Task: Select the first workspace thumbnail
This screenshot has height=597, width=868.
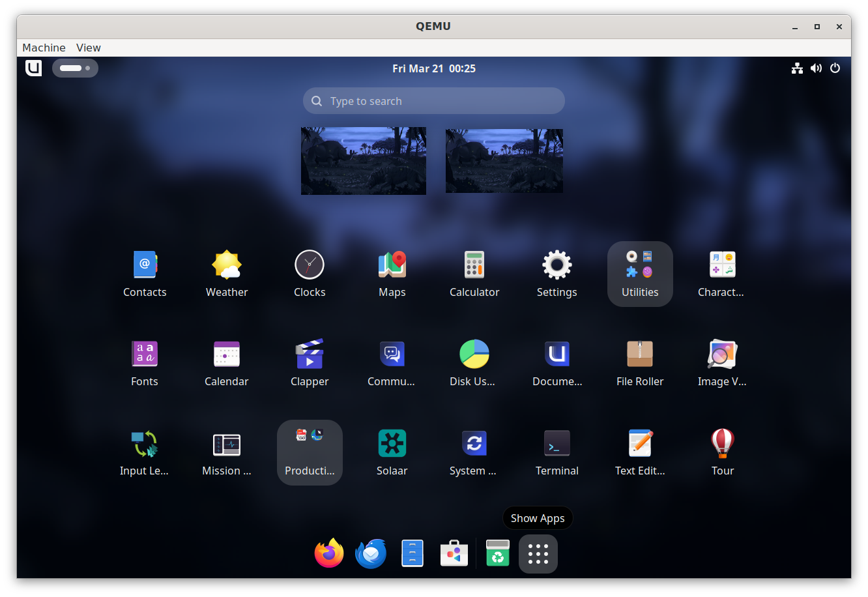Action: (364, 161)
